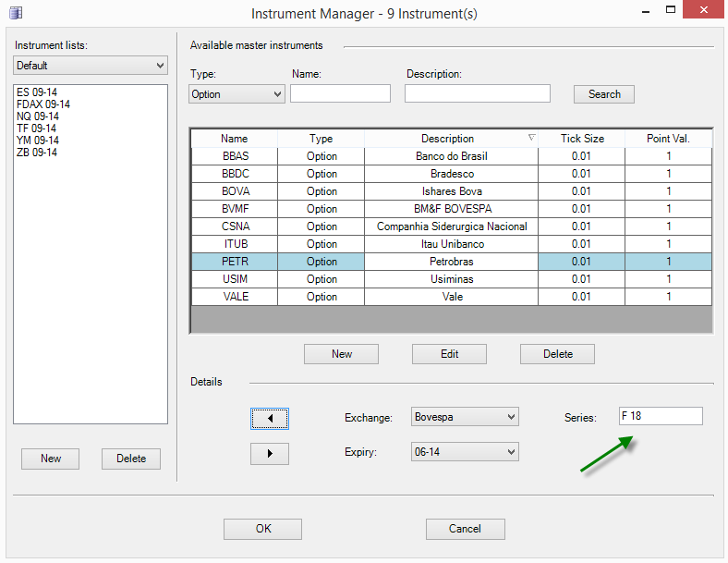Select YM 09-14 in instrument list
This screenshot has width=728, height=563.
(38, 141)
